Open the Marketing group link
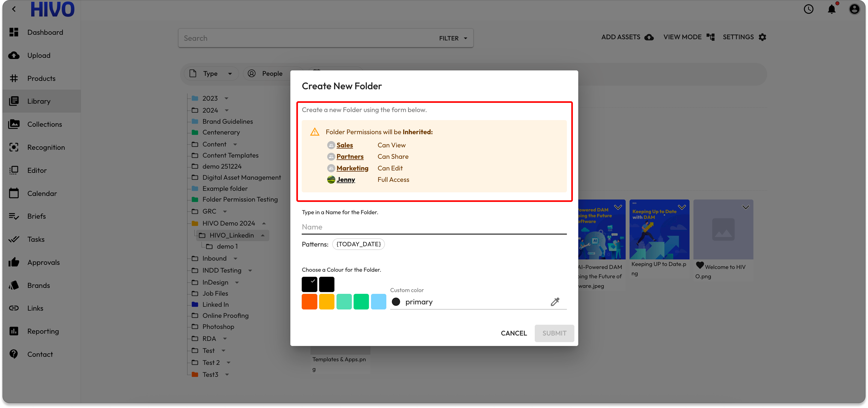Viewport: 868px width, 408px height. [x=352, y=168]
